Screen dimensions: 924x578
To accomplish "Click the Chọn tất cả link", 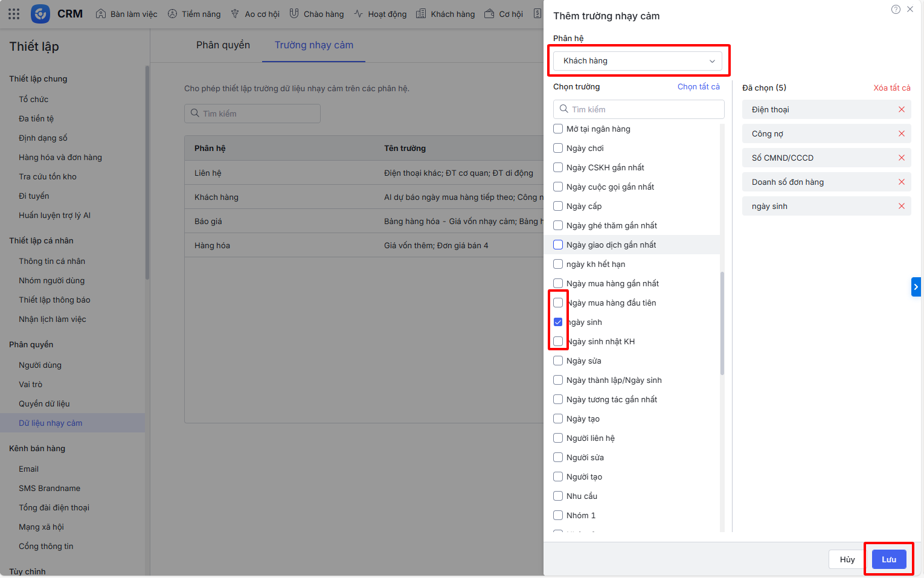I will pos(698,87).
